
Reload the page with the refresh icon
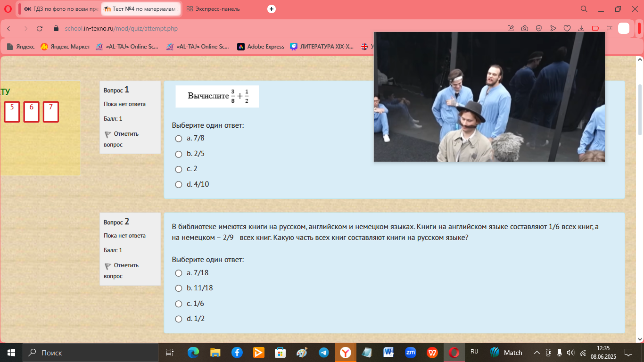point(40,28)
